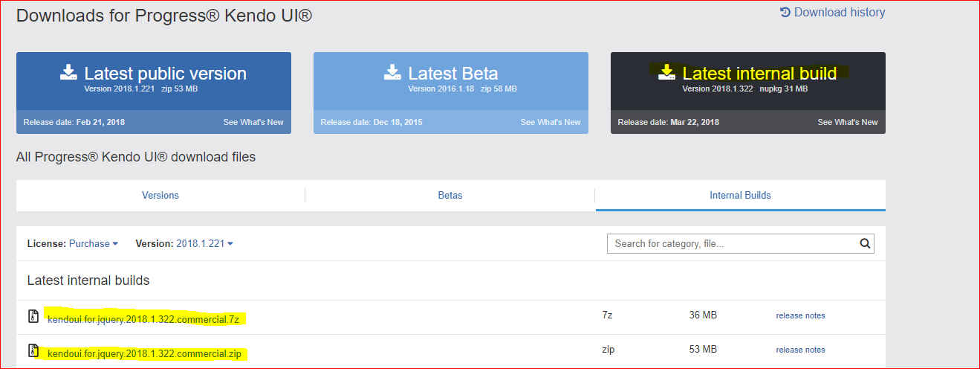The image size is (980, 369).
Task: Click the Latest internal build download icon
Action: point(666,72)
